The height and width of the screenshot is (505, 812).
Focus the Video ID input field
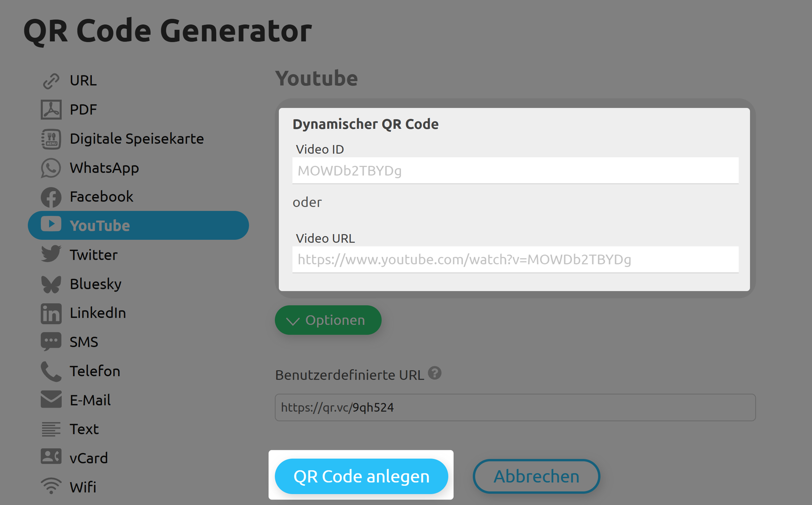(515, 171)
